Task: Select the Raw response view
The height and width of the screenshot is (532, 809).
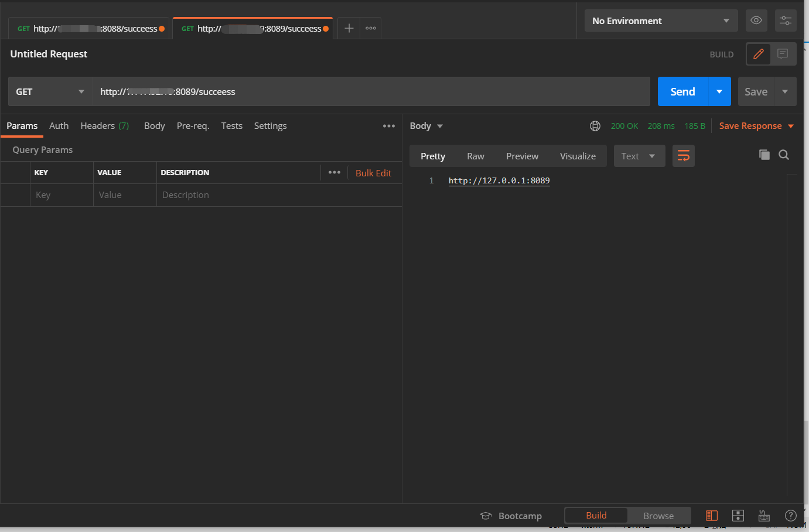Action: point(476,156)
